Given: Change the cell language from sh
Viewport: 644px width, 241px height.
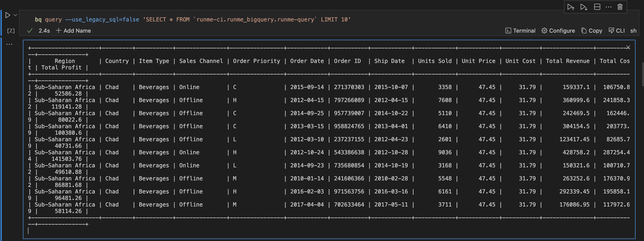Looking at the screenshot, I should (x=633, y=31).
